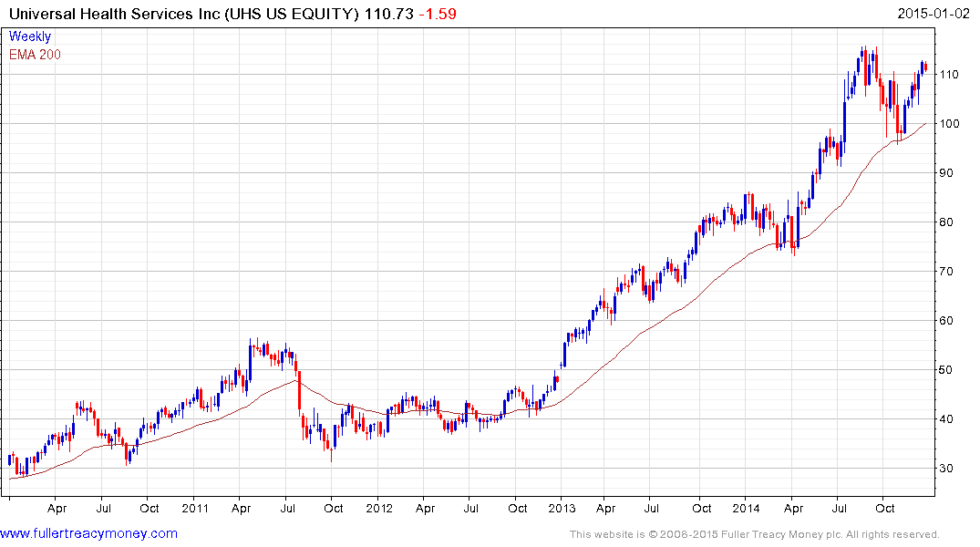Image resolution: width=980 pixels, height=547 pixels.
Task: Select the 60 price axis label
Action: click(946, 321)
